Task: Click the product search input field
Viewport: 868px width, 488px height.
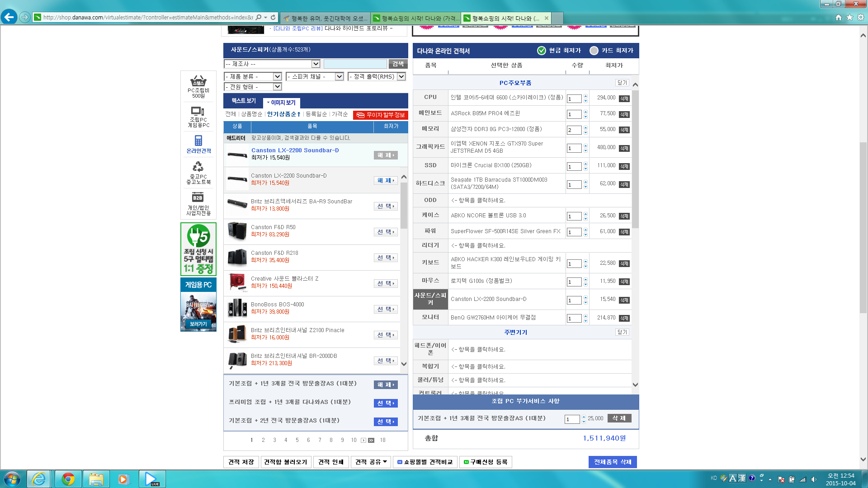Action: 355,64
